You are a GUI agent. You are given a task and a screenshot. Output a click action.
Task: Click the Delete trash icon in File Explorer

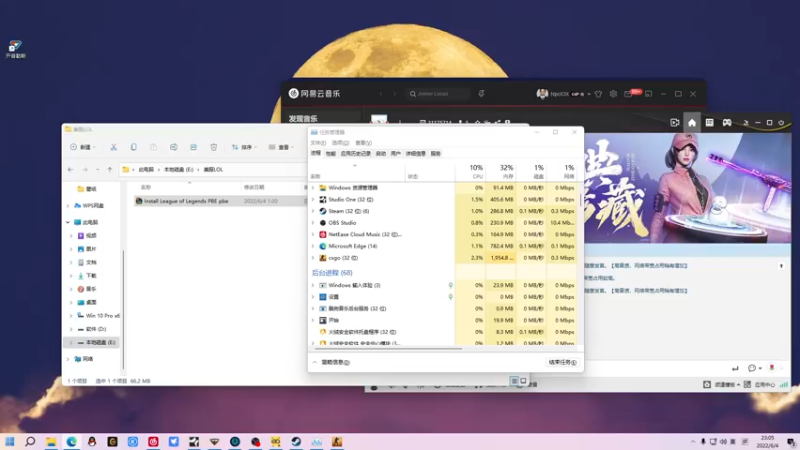coord(213,147)
